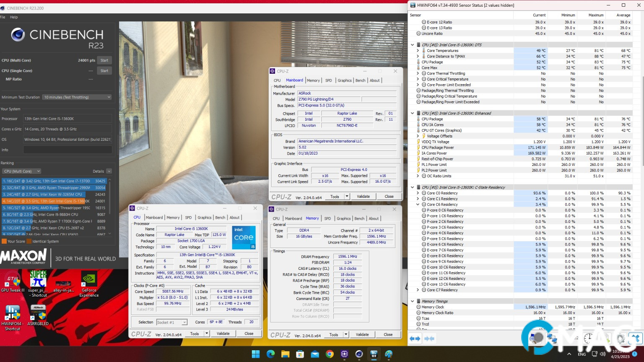
Task: Start the CPU Single Core test
Action: (x=104, y=71)
